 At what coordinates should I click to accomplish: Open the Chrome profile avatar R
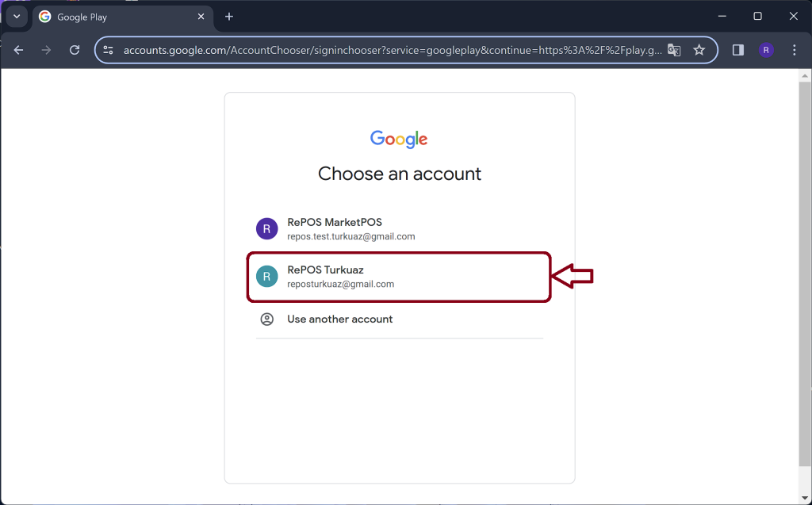[766, 50]
